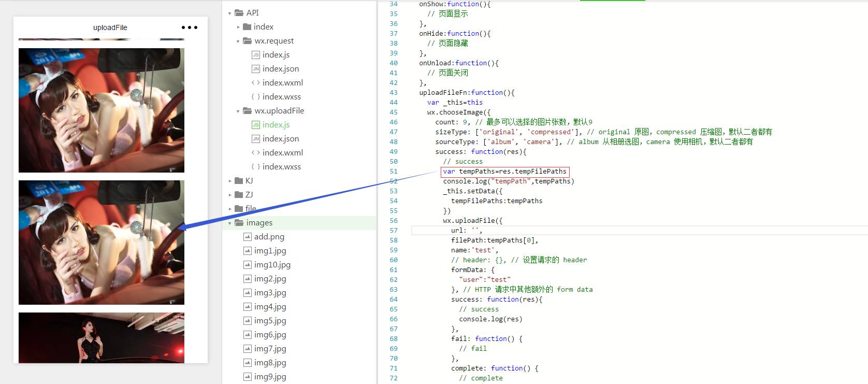Click the ZJ folder icon
Viewport: 868px width, 384px height.
click(x=239, y=194)
